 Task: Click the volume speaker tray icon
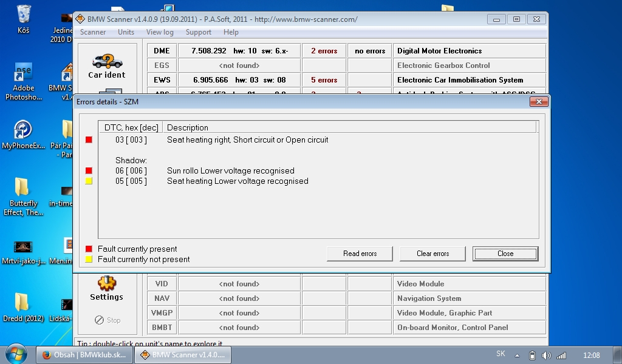[x=546, y=355]
